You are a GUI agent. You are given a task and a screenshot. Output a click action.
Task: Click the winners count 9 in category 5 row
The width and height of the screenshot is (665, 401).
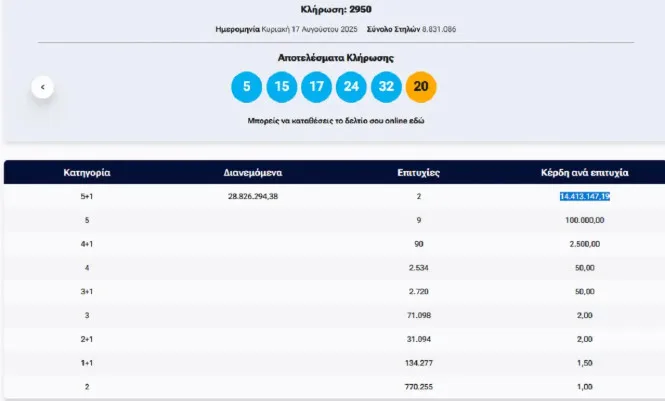419,220
